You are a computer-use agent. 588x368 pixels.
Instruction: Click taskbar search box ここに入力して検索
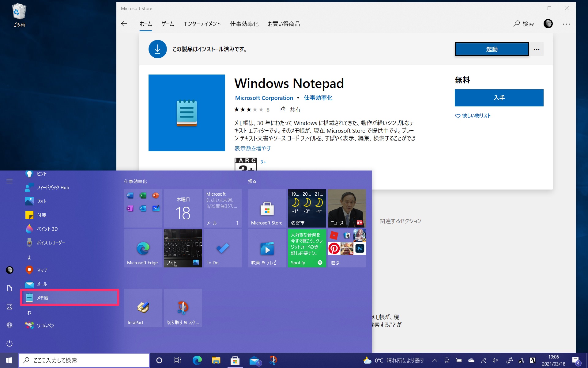84,360
